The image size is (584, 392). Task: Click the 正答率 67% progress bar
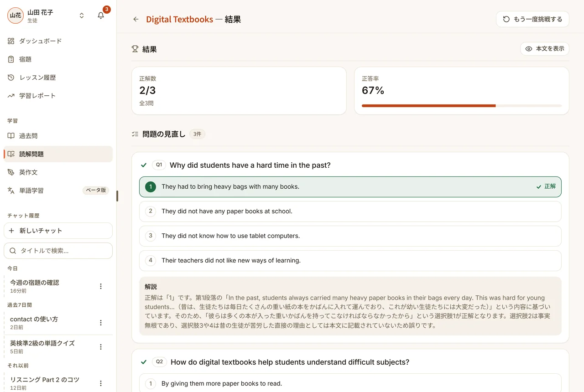(x=462, y=106)
